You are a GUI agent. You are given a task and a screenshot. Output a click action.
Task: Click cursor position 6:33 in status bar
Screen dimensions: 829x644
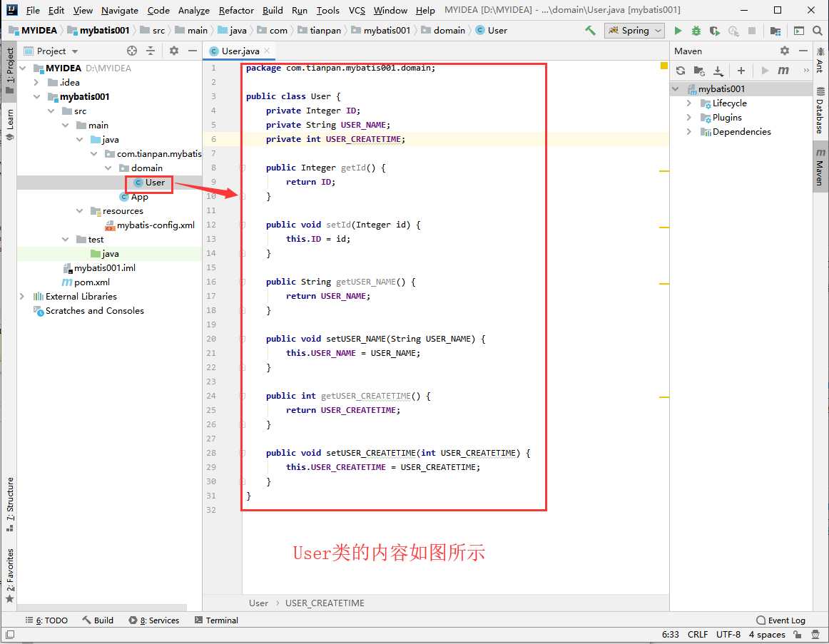[x=670, y=635]
